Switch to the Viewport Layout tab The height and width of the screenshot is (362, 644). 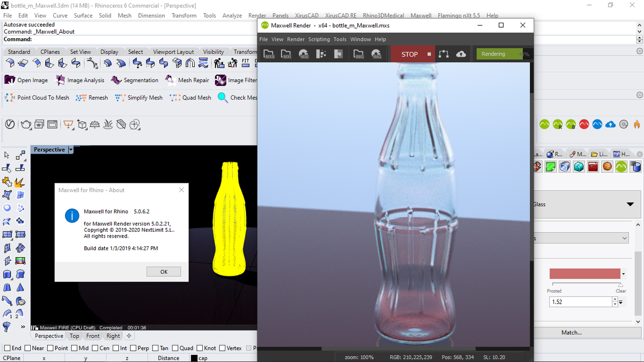[x=173, y=51]
